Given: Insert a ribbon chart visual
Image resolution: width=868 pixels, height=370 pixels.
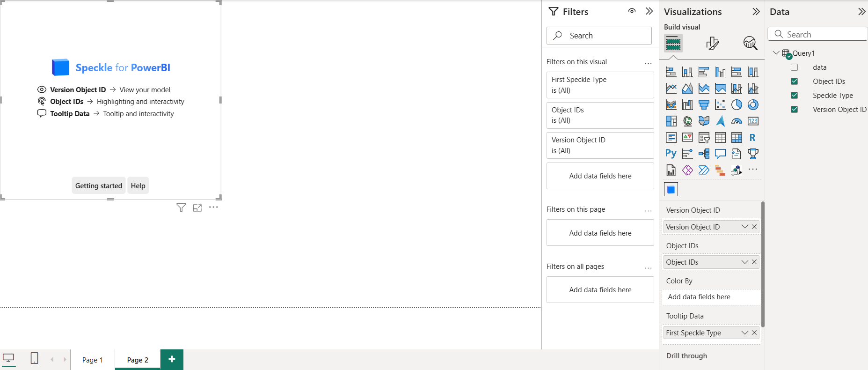Looking at the screenshot, I should point(671,105).
